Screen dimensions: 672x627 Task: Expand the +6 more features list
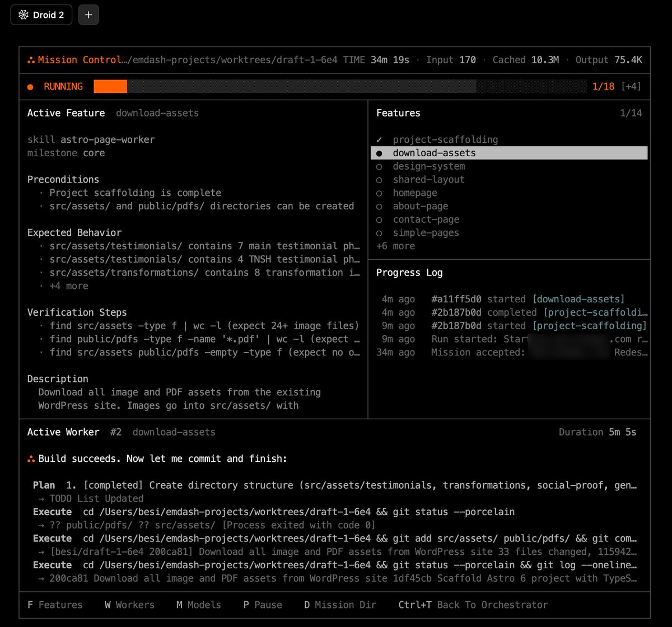(395, 246)
